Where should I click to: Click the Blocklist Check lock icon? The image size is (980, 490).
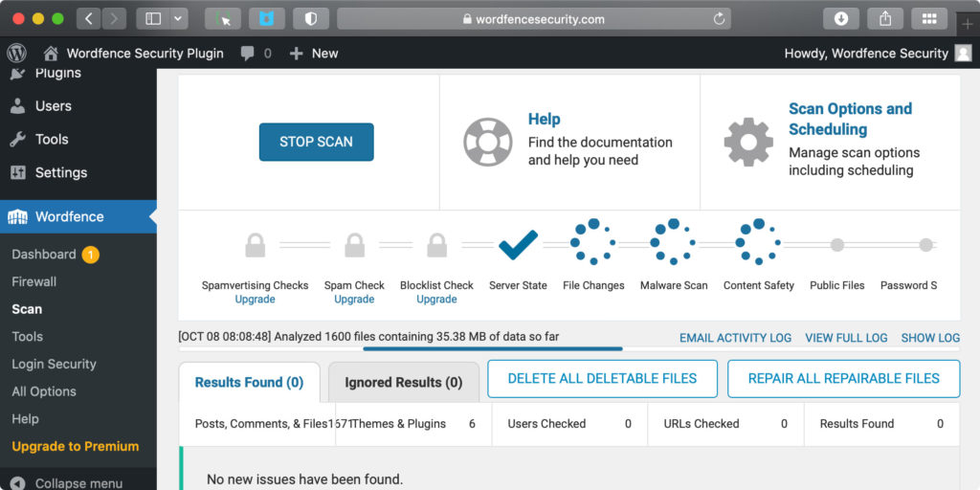pos(436,245)
